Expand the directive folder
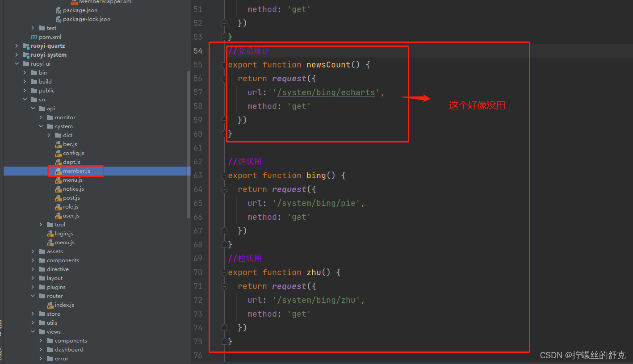 33,269
